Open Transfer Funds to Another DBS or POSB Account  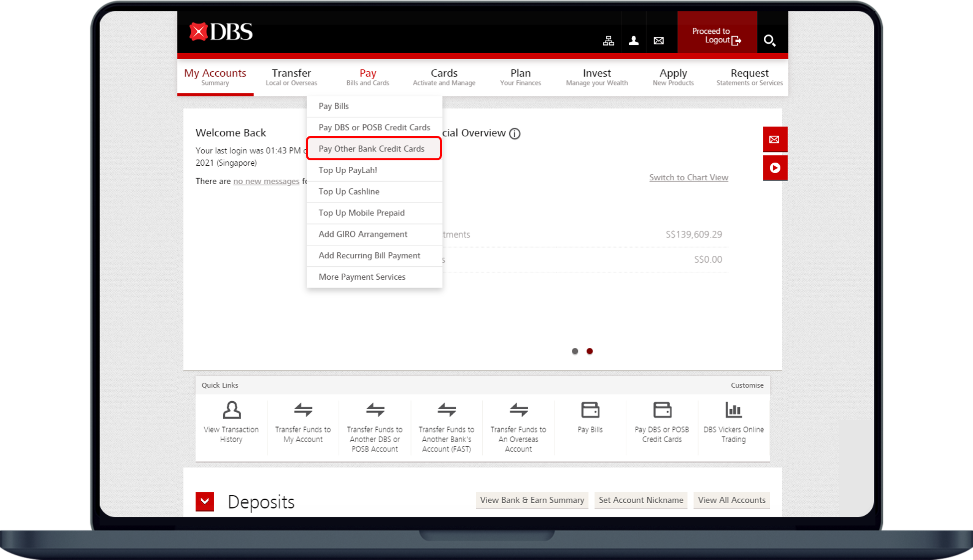coord(375,426)
